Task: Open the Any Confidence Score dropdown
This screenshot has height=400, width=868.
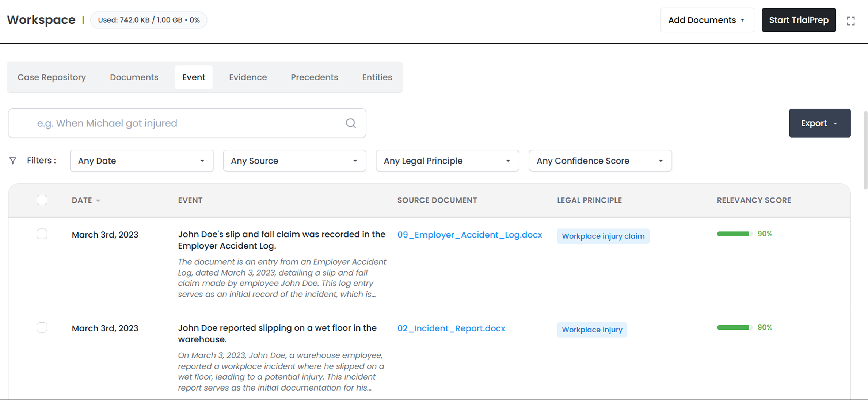Action: [600, 161]
